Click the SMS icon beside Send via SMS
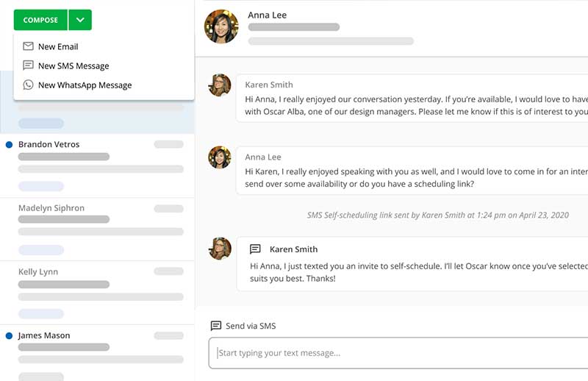588x381 pixels. (216, 326)
